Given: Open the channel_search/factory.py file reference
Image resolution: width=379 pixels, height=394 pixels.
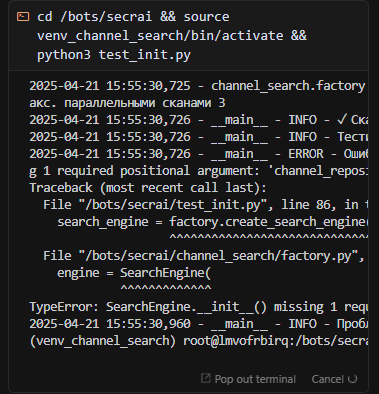Looking at the screenshot, I should click(205, 256).
